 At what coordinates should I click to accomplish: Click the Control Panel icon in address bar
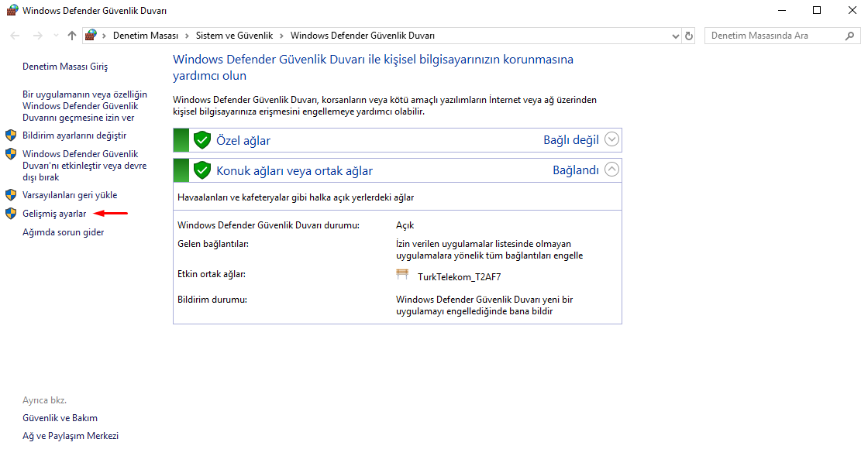tap(91, 36)
